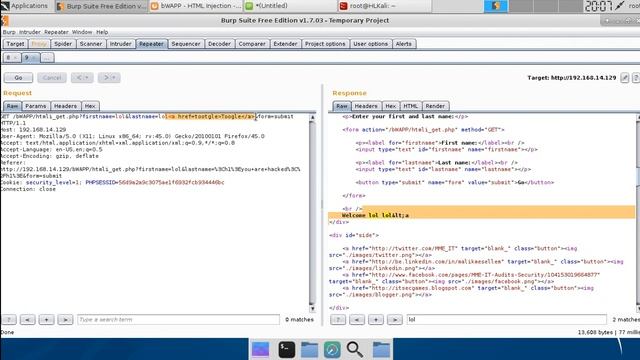This screenshot has height=360, width=640.
Task: Select Repeater sub-tab 8
Action: (x=11, y=58)
